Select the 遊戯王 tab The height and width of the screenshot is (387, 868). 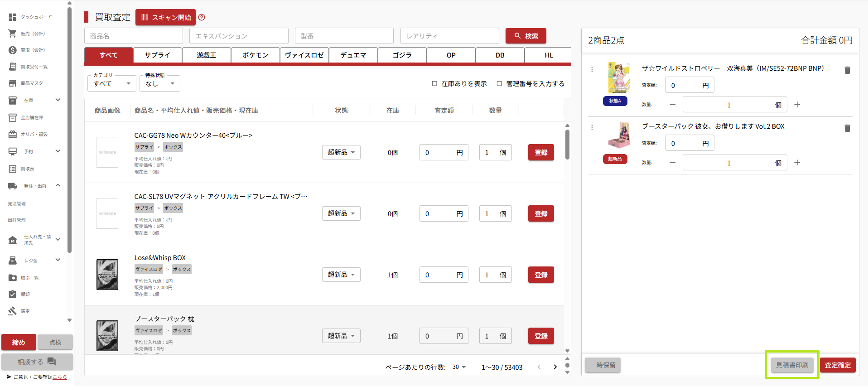click(206, 55)
